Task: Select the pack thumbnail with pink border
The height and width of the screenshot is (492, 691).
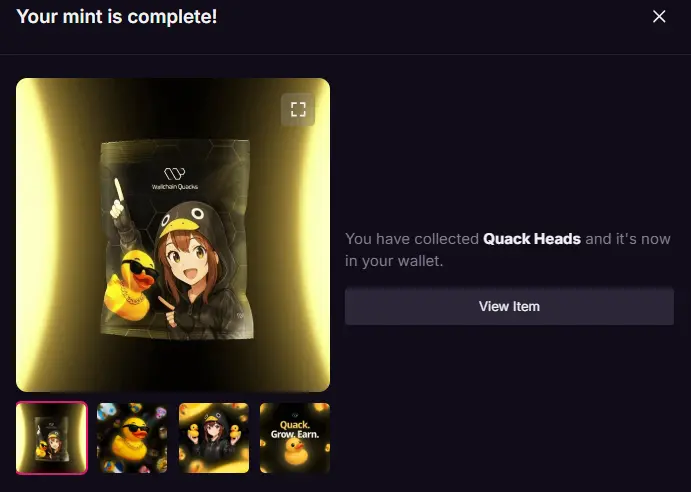Action: coord(52,438)
